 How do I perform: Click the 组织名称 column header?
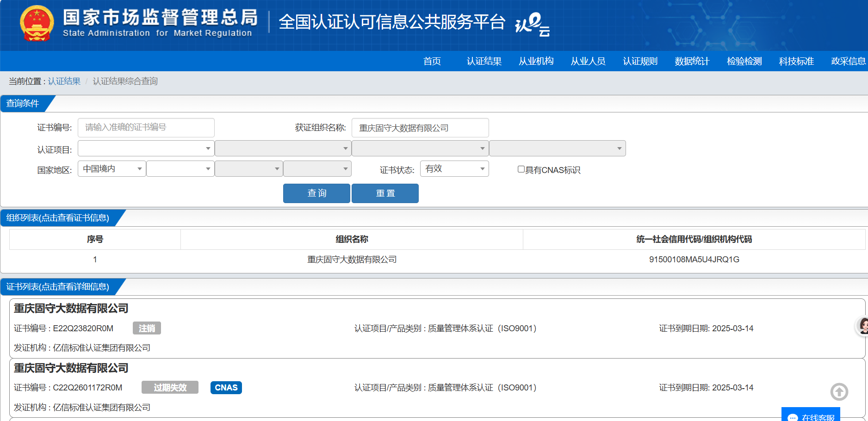click(x=352, y=239)
